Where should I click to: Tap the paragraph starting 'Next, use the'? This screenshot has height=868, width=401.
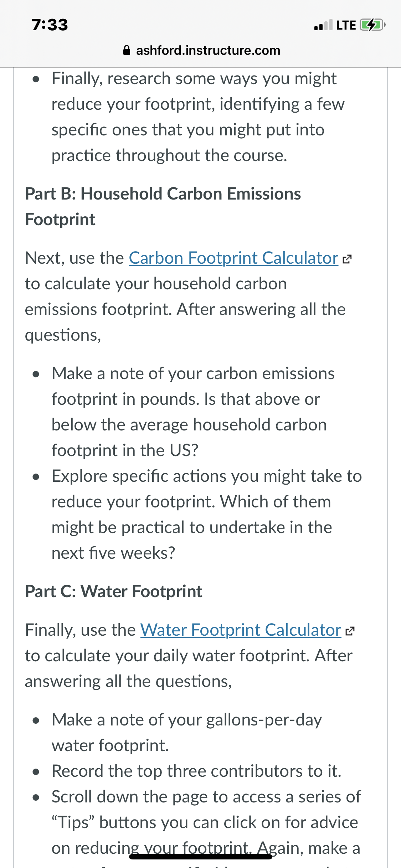pos(189,296)
